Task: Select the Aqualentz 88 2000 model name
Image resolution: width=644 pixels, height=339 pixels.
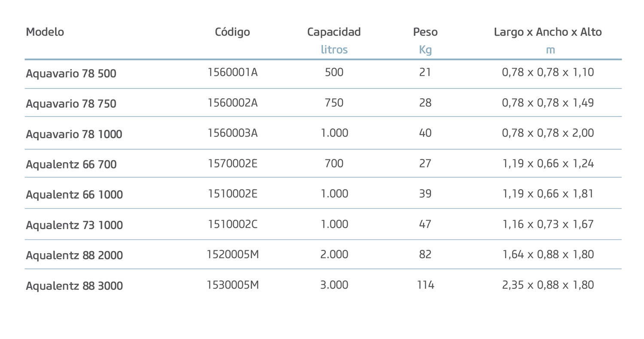Action: pyautogui.click(x=74, y=256)
